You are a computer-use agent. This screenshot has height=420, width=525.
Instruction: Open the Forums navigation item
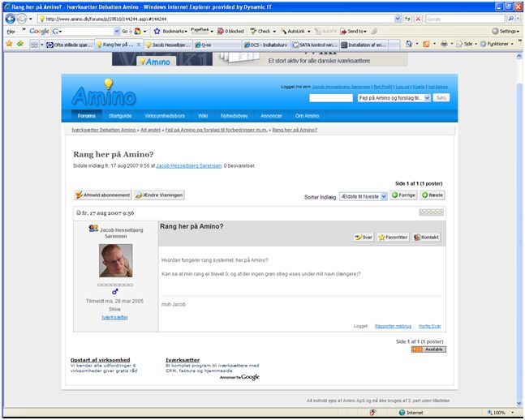[86, 116]
